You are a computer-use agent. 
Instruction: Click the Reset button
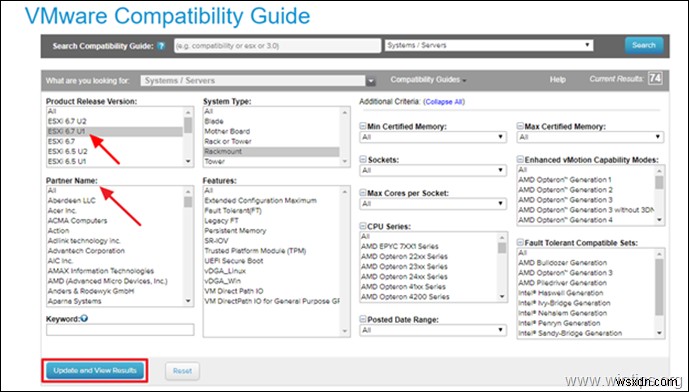tap(182, 371)
